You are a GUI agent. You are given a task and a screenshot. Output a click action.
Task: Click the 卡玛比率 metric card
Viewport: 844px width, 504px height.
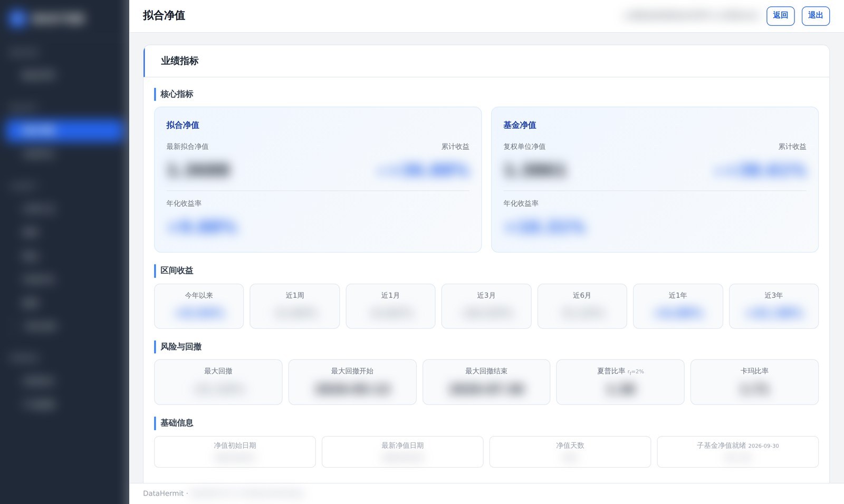754,382
